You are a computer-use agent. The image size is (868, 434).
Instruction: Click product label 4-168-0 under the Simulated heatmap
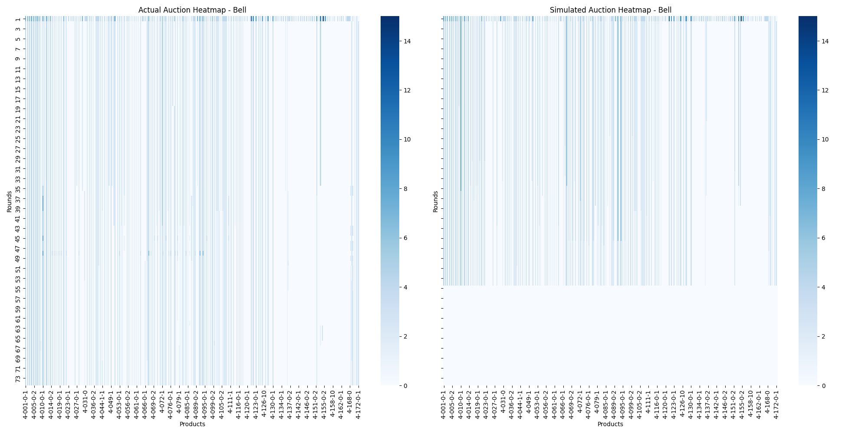pyautogui.click(x=767, y=401)
